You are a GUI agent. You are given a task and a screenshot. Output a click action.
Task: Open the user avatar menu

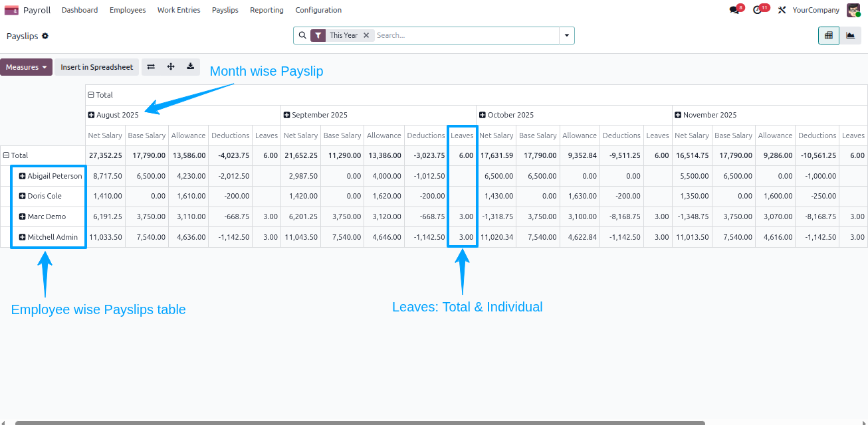click(x=853, y=10)
